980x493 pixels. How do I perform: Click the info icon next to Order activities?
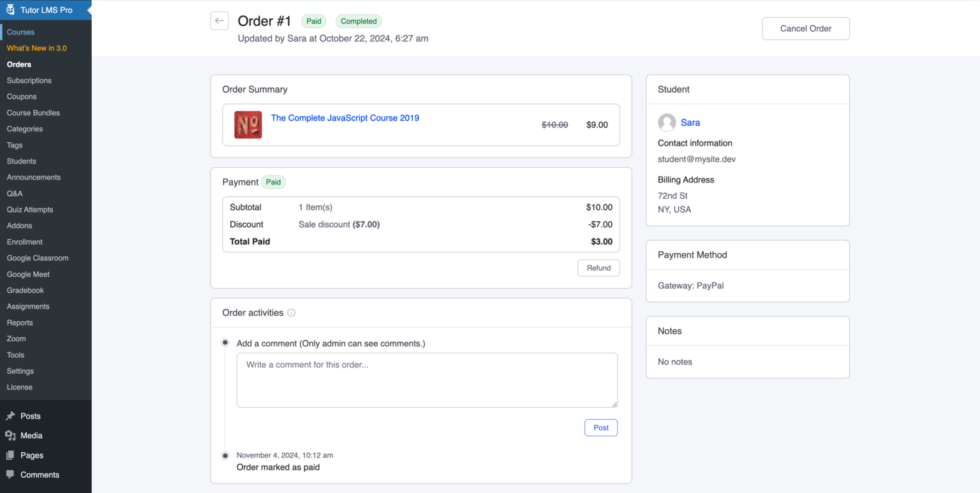tap(292, 313)
